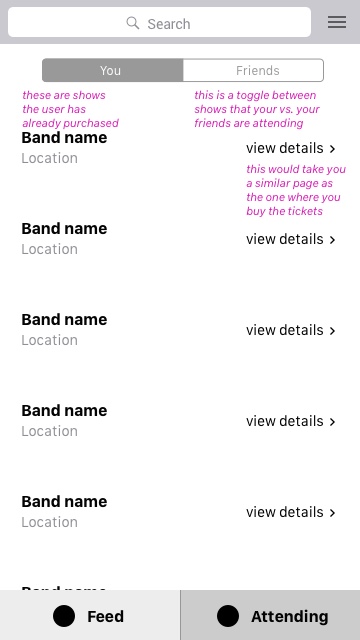Click the first Band name title
360x640 pixels.
[64, 138]
